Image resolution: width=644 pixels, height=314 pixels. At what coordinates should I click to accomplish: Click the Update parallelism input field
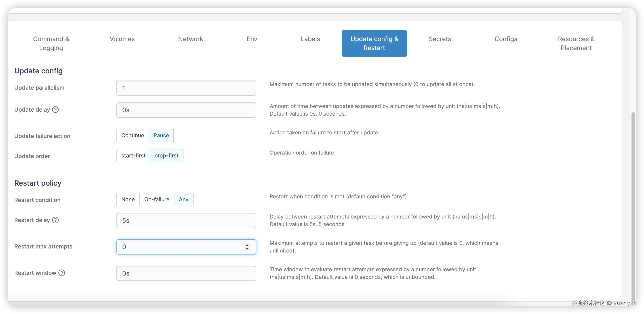[186, 88]
